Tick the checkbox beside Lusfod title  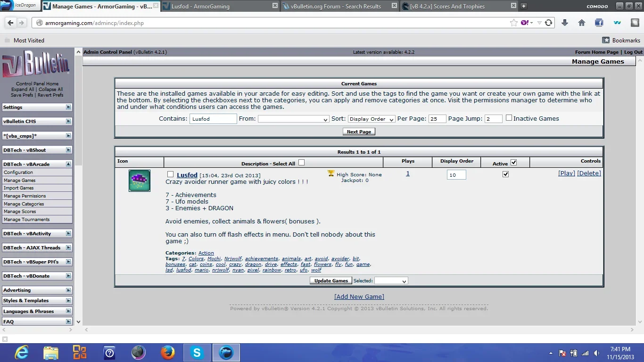(x=170, y=174)
